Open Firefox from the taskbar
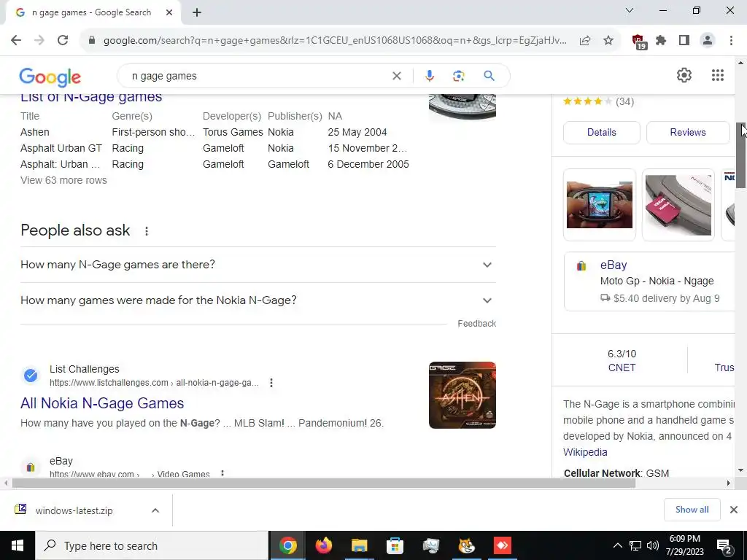Screen dimensions: 747x560 coord(323,545)
